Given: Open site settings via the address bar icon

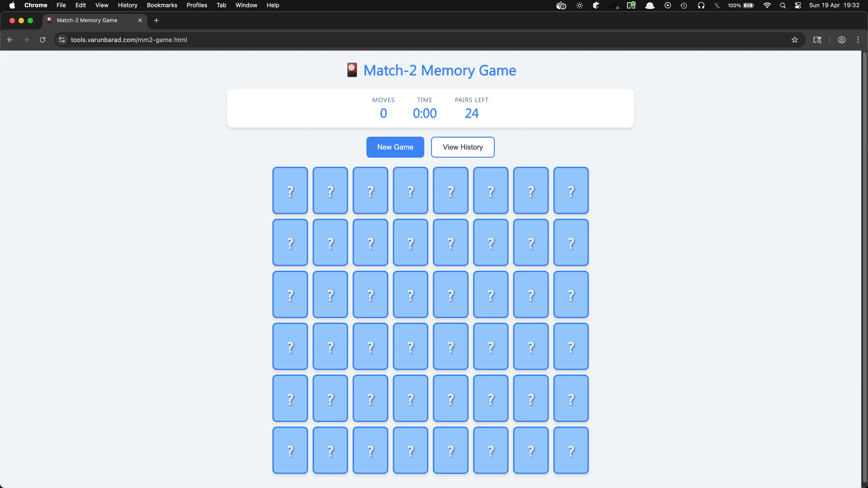Looking at the screenshot, I should tap(61, 40).
